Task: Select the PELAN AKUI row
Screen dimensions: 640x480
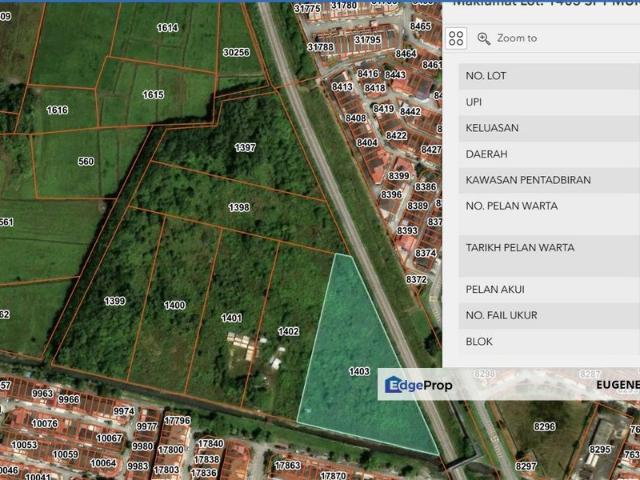Action: 549,289
